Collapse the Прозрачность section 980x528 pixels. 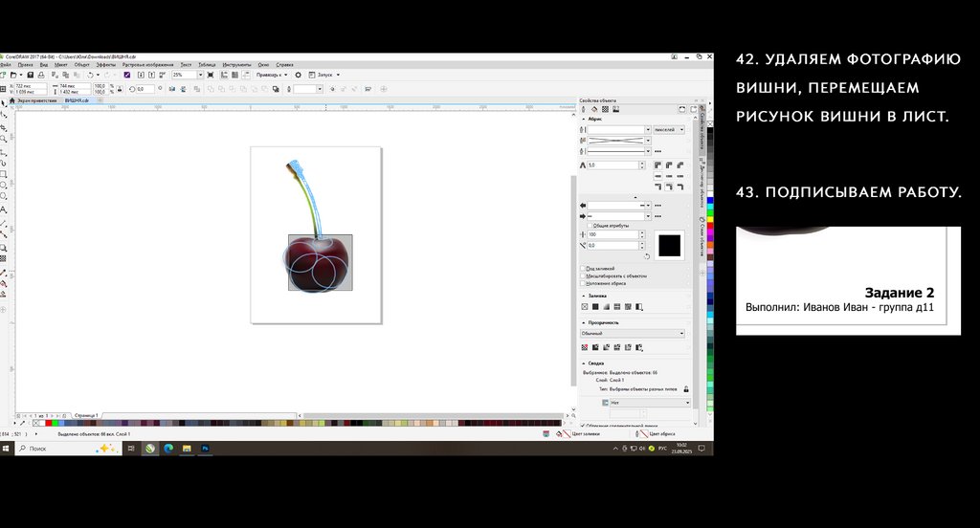pyautogui.click(x=584, y=323)
